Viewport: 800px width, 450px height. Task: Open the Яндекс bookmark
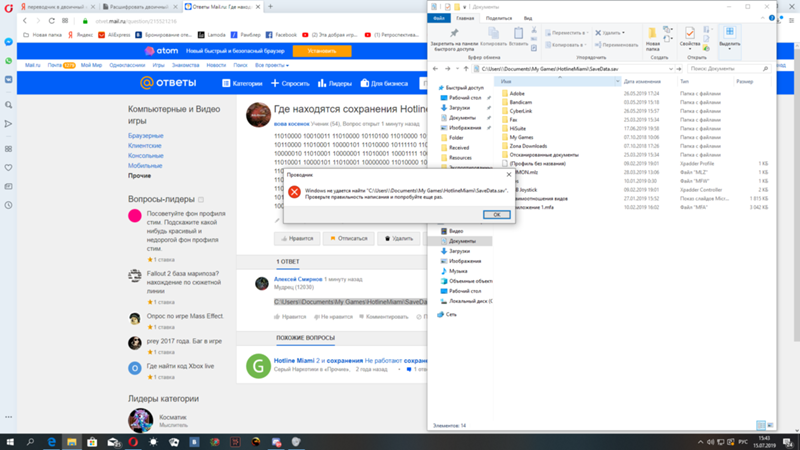(80, 35)
